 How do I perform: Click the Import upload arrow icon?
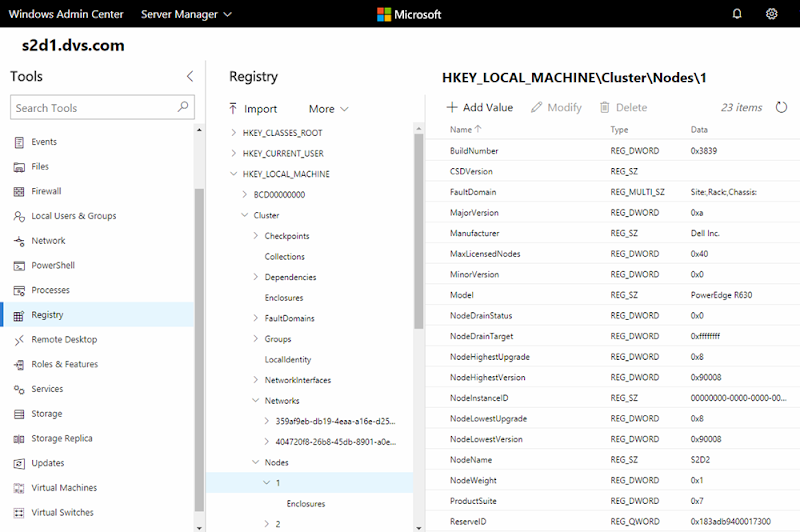(x=233, y=109)
